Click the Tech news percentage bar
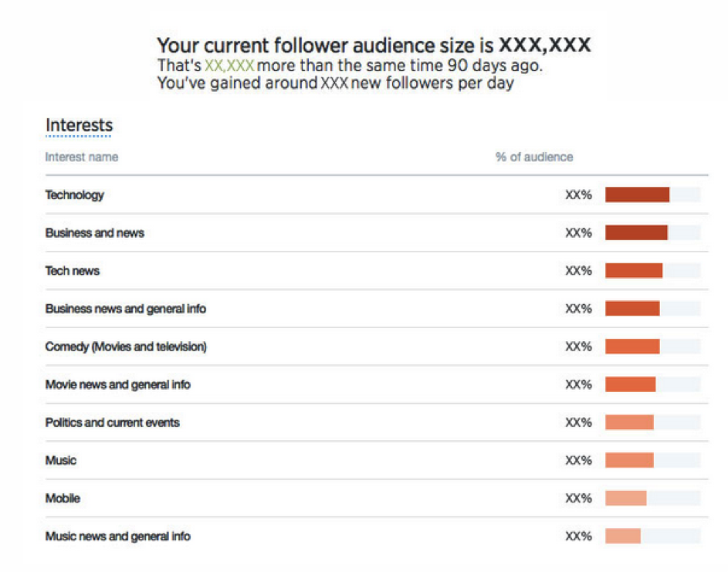 (634, 271)
